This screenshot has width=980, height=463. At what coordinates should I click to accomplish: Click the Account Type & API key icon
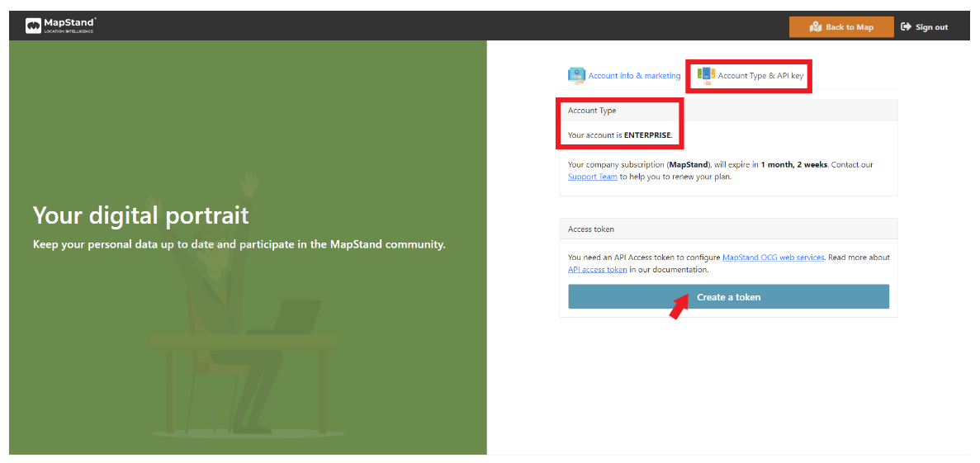point(706,76)
